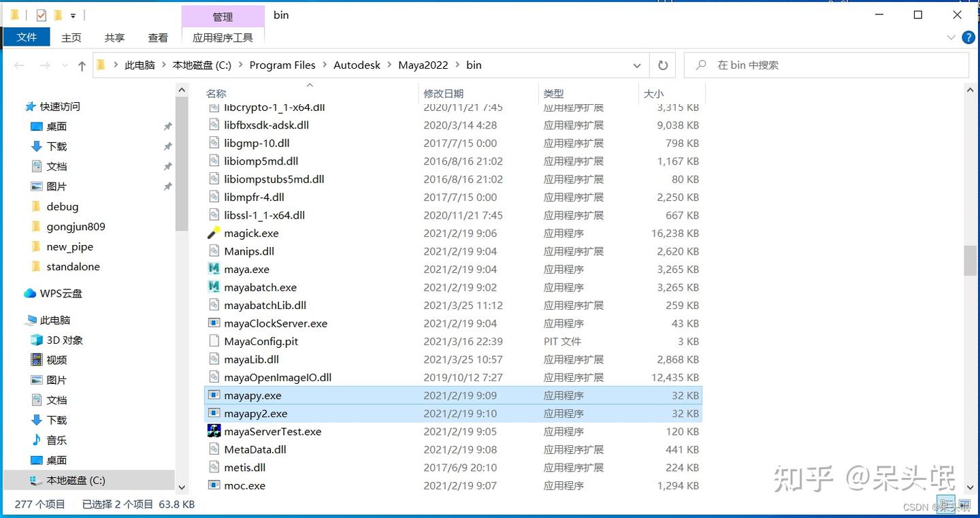Select 3D 对象 in the navigation pane

coord(65,340)
